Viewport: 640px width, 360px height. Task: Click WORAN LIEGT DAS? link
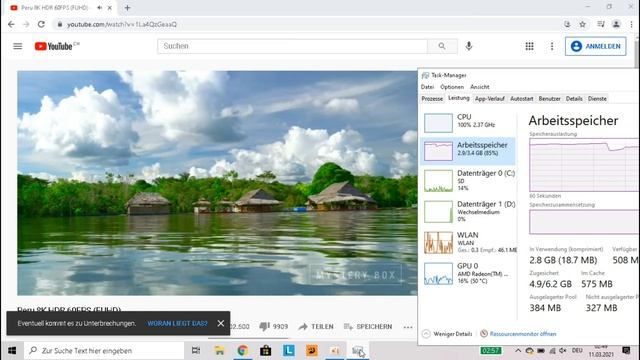point(178,323)
